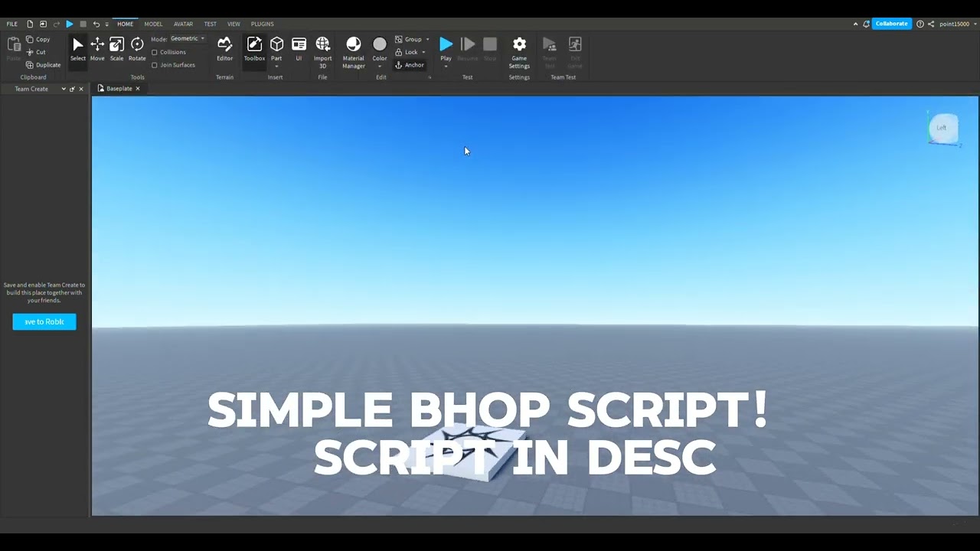This screenshot has width=980, height=551.
Task: Expand the Play mode dropdown arrow
Action: [446, 67]
